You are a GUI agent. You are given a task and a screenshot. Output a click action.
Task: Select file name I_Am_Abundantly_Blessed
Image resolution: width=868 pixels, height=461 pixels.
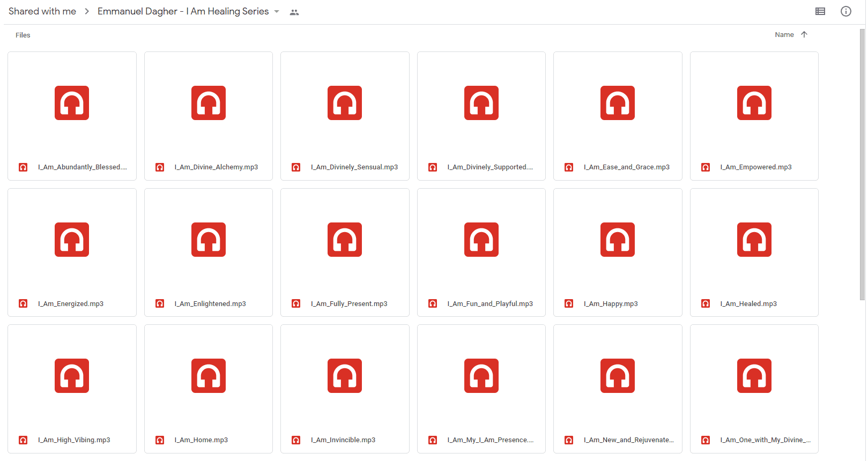point(83,167)
